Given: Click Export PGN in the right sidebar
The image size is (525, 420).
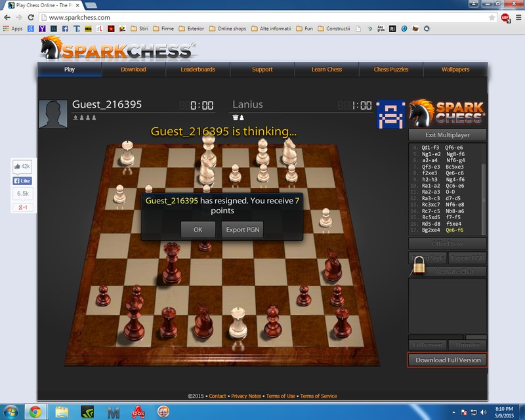Looking at the screenshot, I should tap(468, 258).
